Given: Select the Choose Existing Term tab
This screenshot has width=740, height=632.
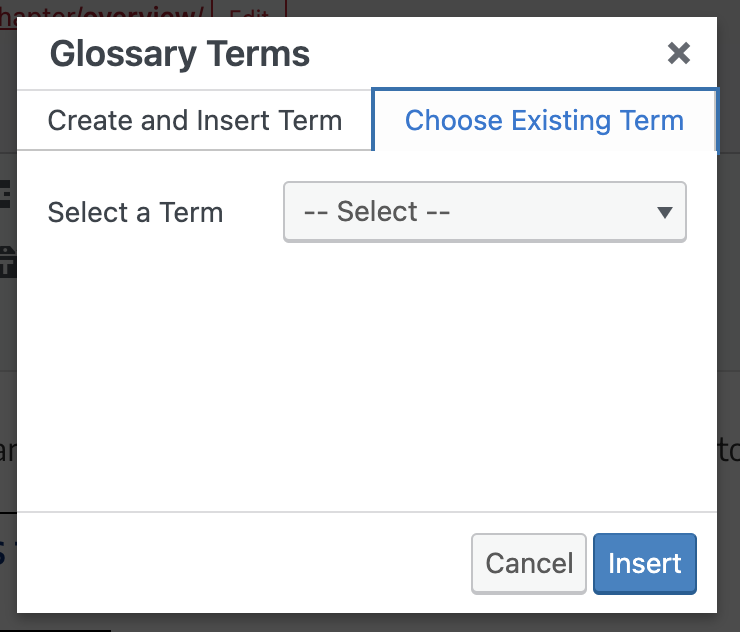Looking at the screenshot, I should [544, 121].
